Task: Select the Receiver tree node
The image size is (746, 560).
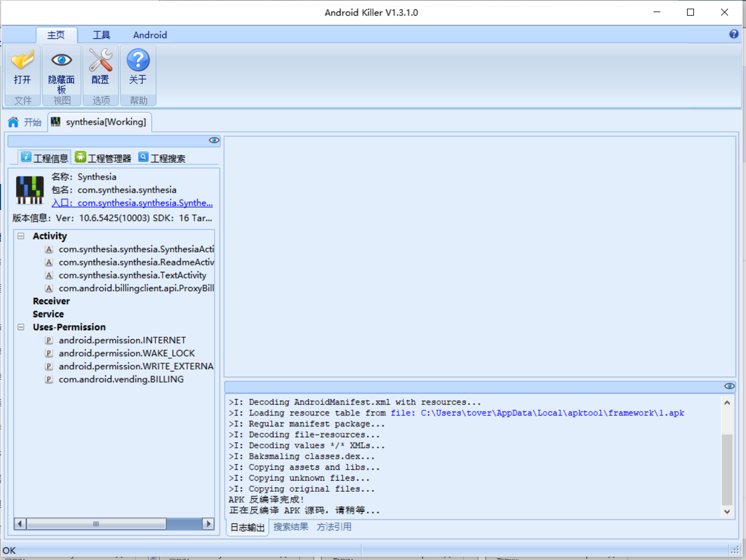Action: [51, 301]
